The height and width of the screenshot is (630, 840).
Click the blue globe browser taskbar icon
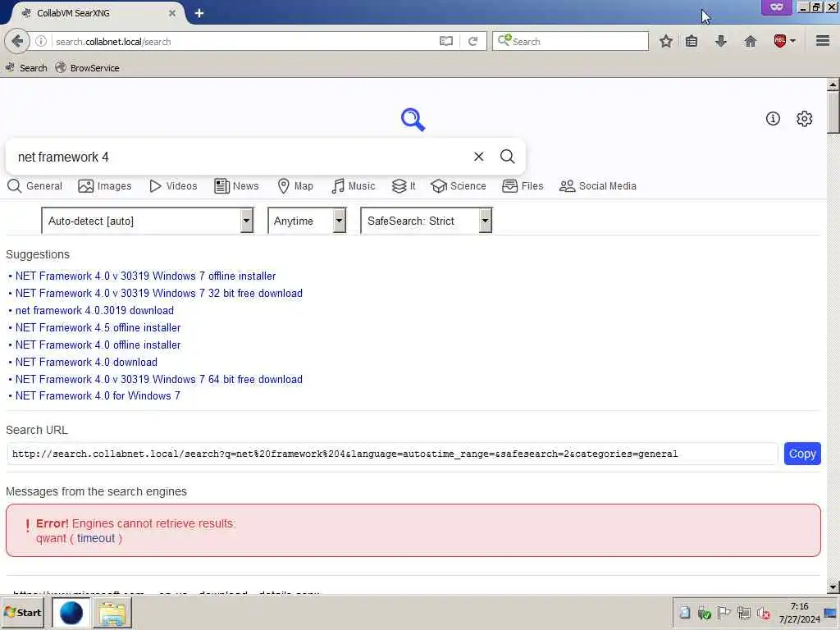point(71,613)
